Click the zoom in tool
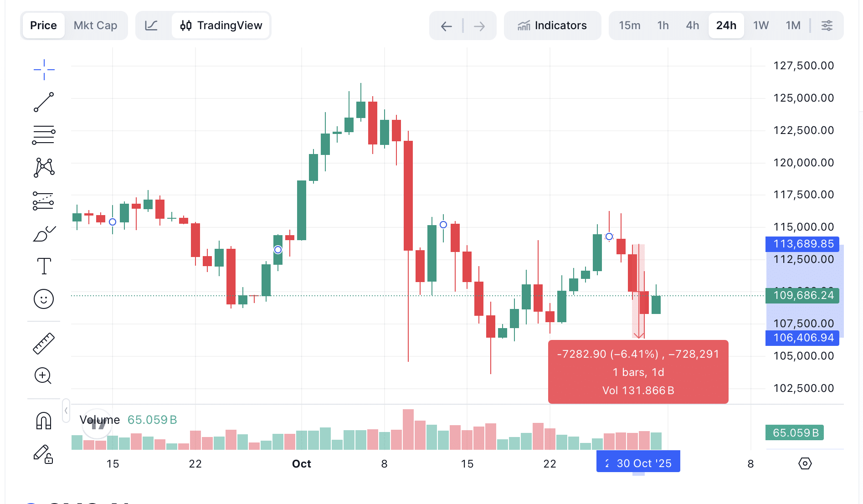The image size is (863, 504). coord(43,376)
